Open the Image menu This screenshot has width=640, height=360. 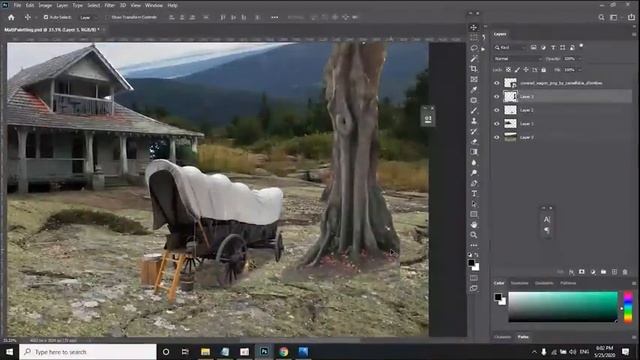pos(45,5)
